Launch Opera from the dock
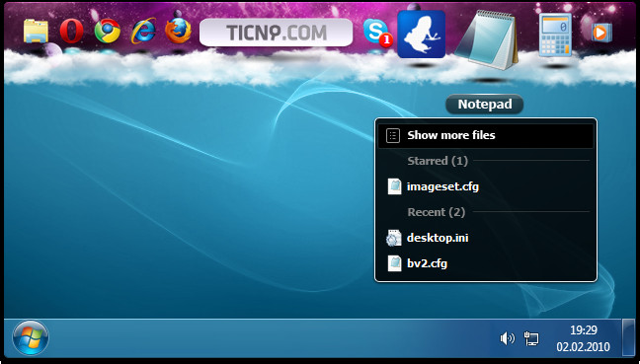 (x=71, y=31)
